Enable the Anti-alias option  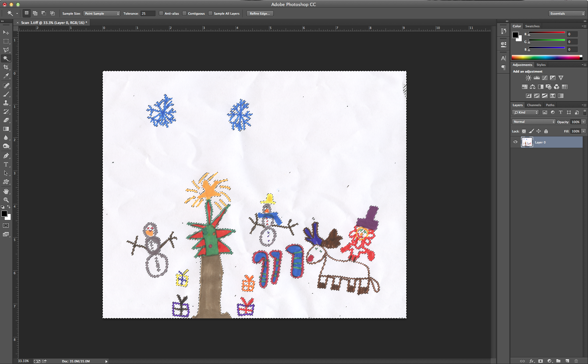[x=161, y=13]
